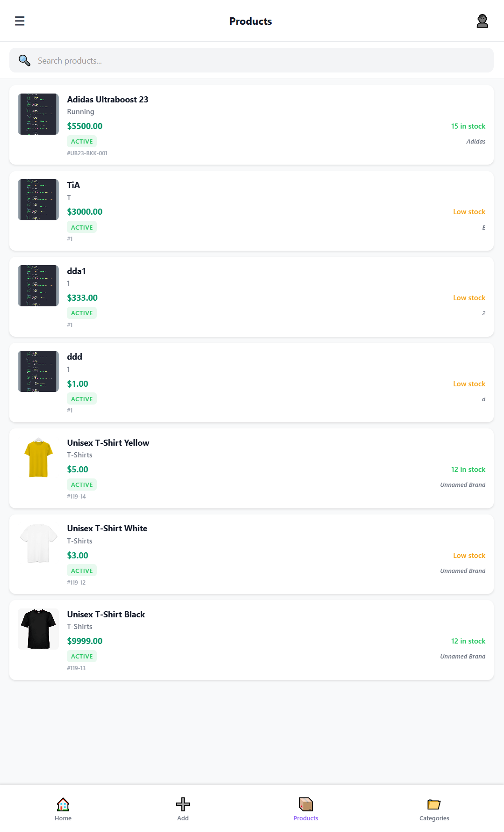Screen dimensions: 504x832
Task: Go to Home tab
Action: coord(63,809)
